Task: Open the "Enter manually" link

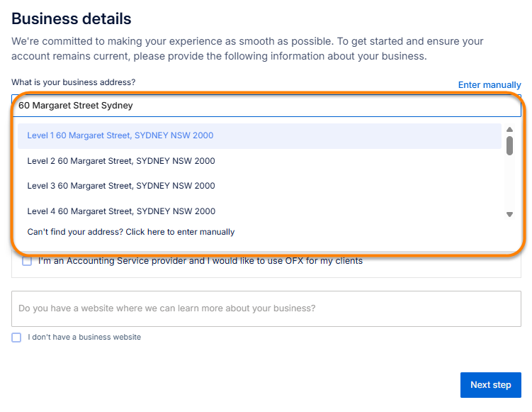Action: click(489, 85)
